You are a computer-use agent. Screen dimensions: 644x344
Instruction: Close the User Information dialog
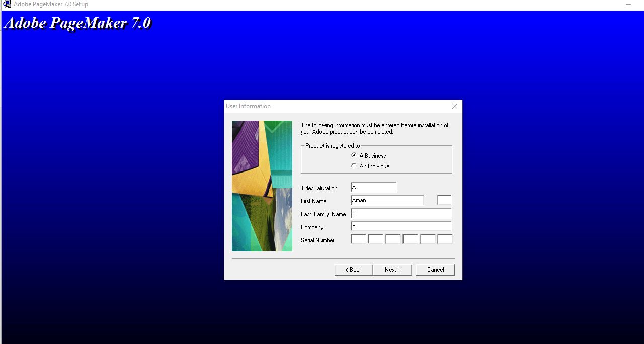454,106
